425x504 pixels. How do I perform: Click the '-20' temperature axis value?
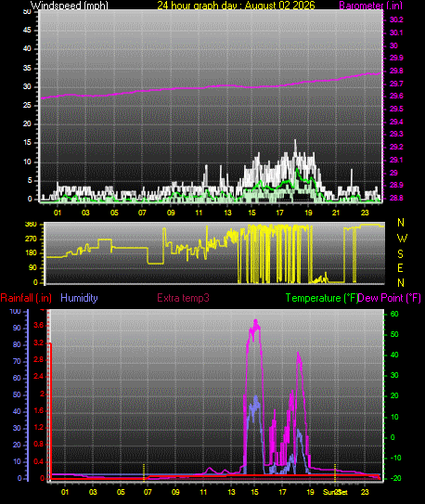point(395,478)
